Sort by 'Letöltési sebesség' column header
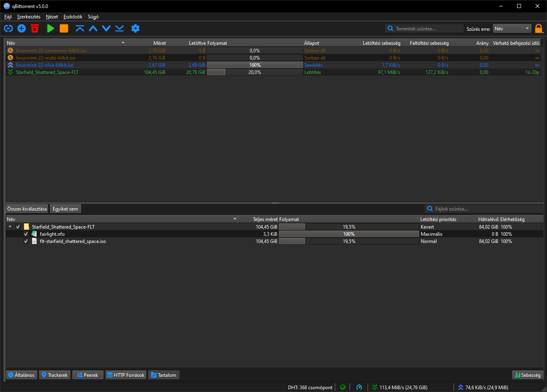Image resolution: width=547 pixels, height=392 pixels. (x=381, y=43)
